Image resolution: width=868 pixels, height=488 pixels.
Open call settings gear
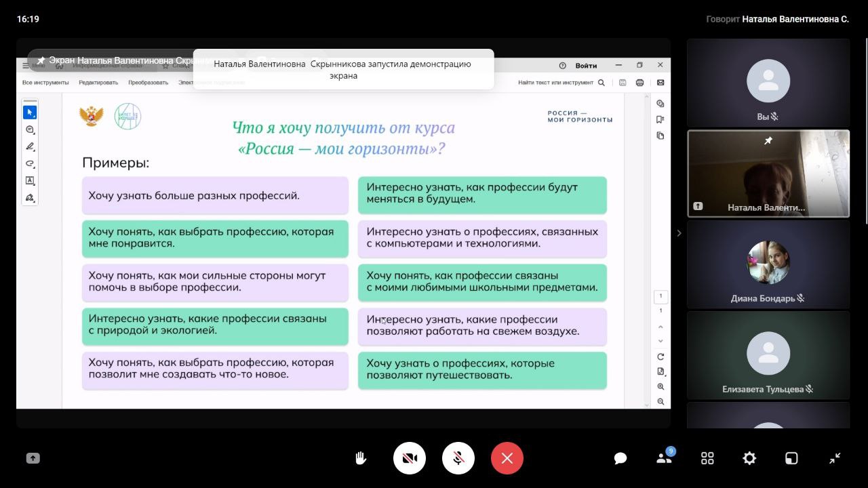tap(749, 458)
